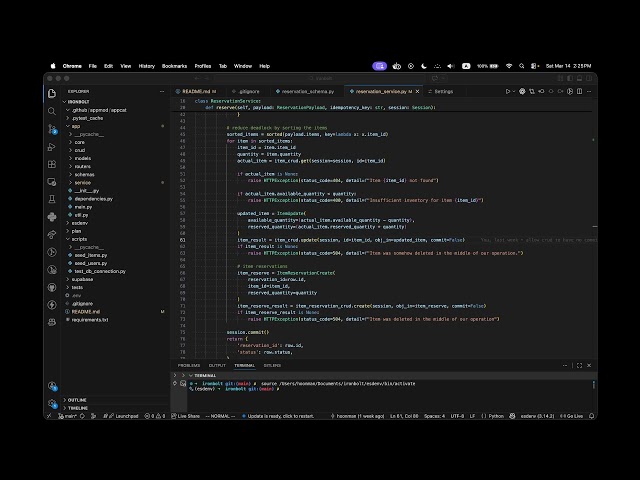Open the esdenv Python interpreter selector
Screen dimensions: 640x480
tap(537, 416)
